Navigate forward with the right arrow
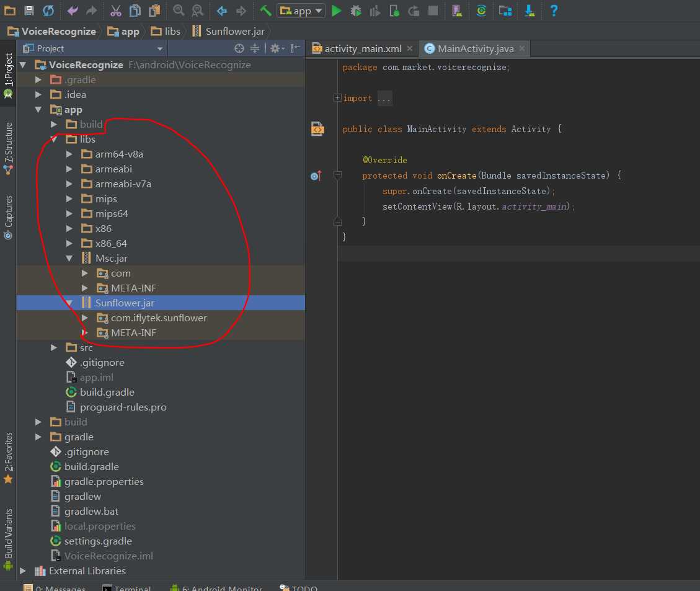The width and height of the screenshot is (700, 591). 241,11
